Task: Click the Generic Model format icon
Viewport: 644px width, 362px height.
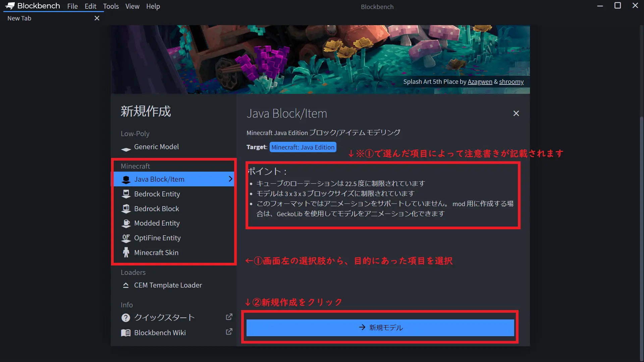Action: click(x=126, y=149)
